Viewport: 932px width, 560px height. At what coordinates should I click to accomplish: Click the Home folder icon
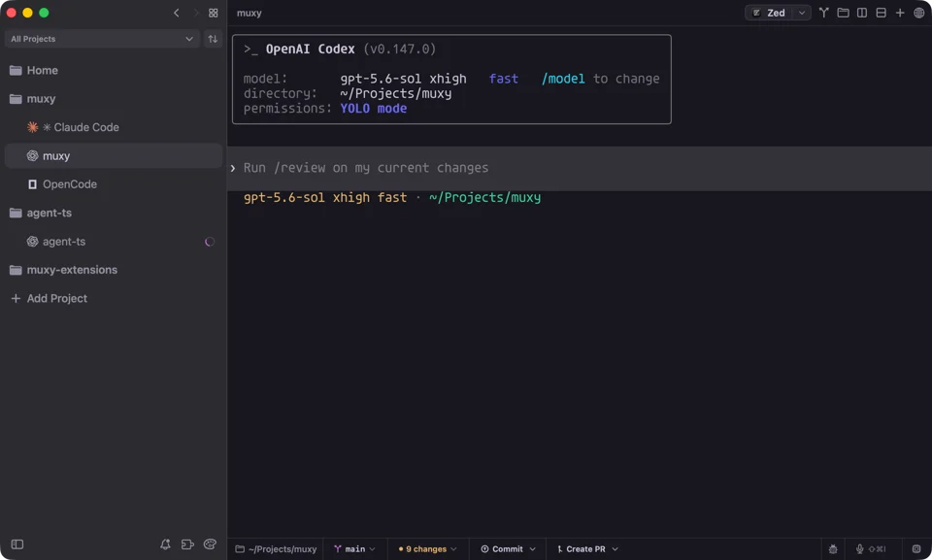(x=17, y=70)
